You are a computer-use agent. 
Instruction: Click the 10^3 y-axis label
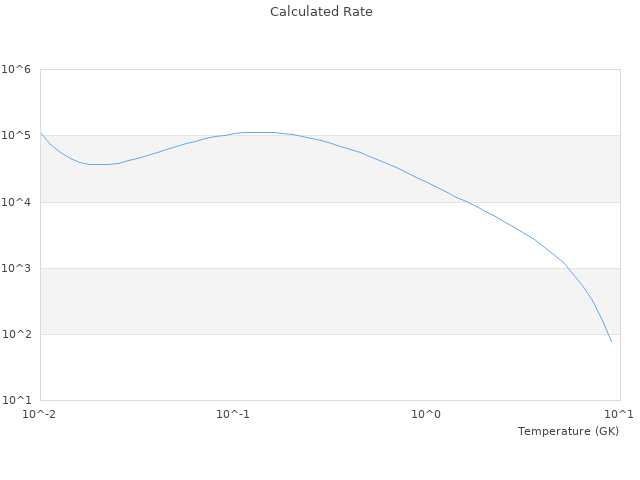tap(16, 268)
